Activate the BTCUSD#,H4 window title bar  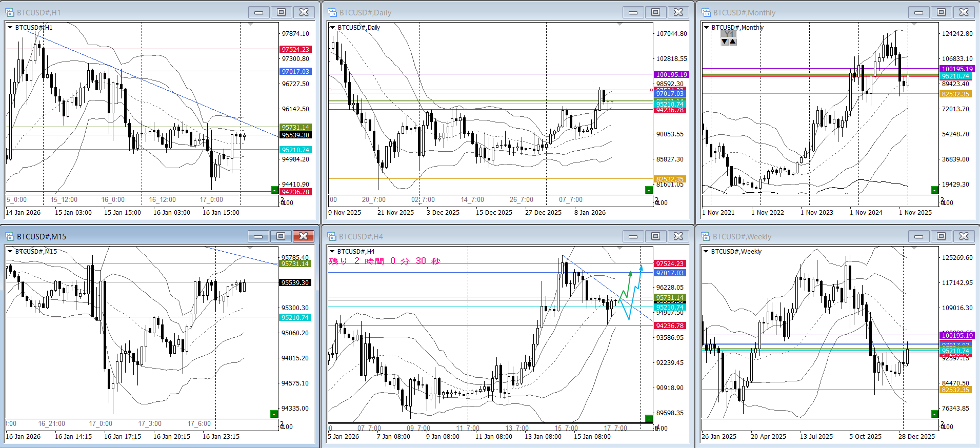(x=462, y=236)
